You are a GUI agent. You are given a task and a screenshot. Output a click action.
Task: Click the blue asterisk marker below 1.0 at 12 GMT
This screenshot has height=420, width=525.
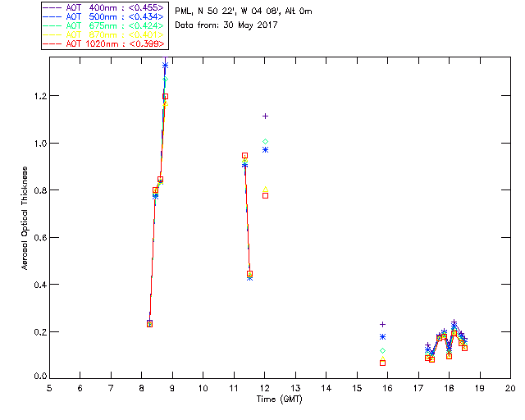(x=265, y=150)
